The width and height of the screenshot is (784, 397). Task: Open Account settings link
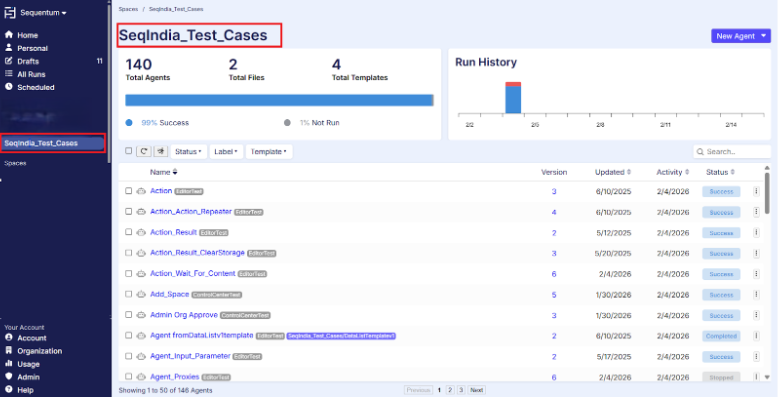point(32,338)
